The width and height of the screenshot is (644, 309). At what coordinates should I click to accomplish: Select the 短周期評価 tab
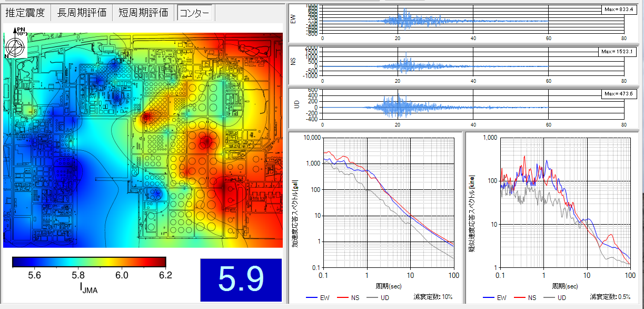pos(144,13)
